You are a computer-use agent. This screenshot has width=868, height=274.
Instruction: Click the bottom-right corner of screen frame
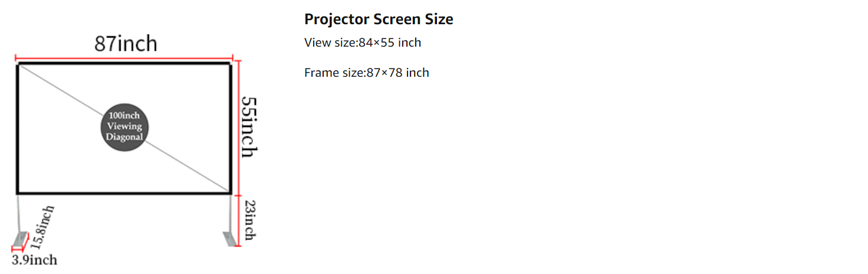pyautogui.click(x=230, y=193)
